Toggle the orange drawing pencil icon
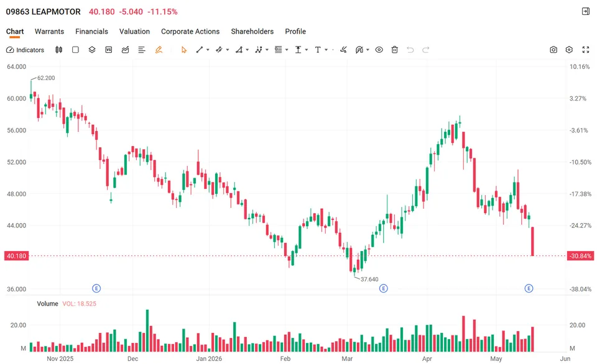 point(159,50)
